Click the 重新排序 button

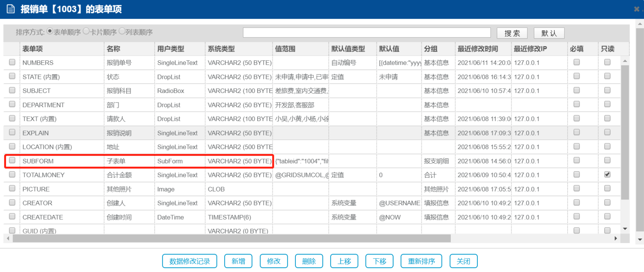[421, 261]
